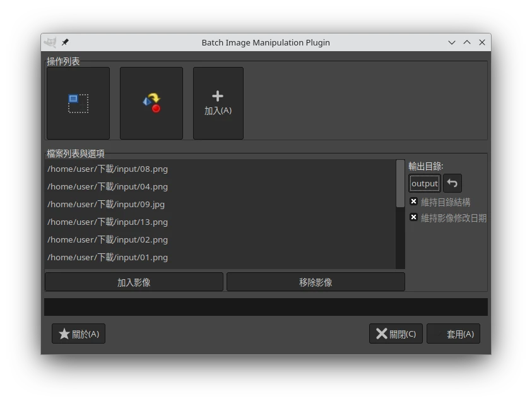Image resolution: width=532 pixels, height=403 pixels.
Task: Close the plugin with the X 關閉(C) button
Action: (x=396, y=334)
